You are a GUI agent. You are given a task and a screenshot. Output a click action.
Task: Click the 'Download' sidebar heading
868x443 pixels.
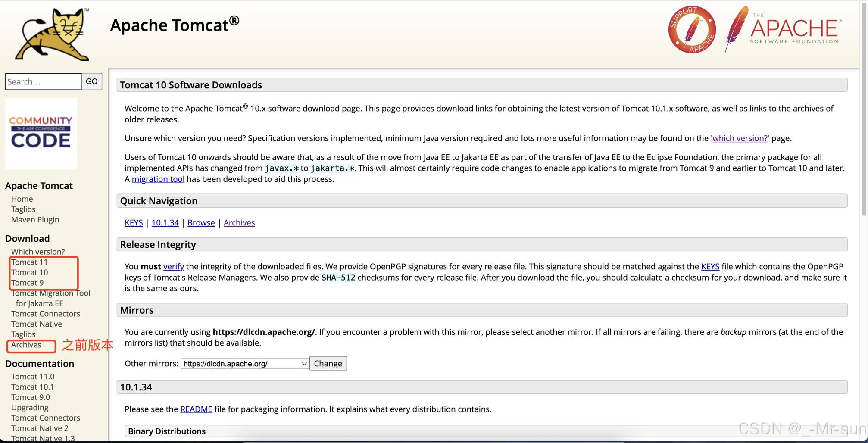pos(28,238)
